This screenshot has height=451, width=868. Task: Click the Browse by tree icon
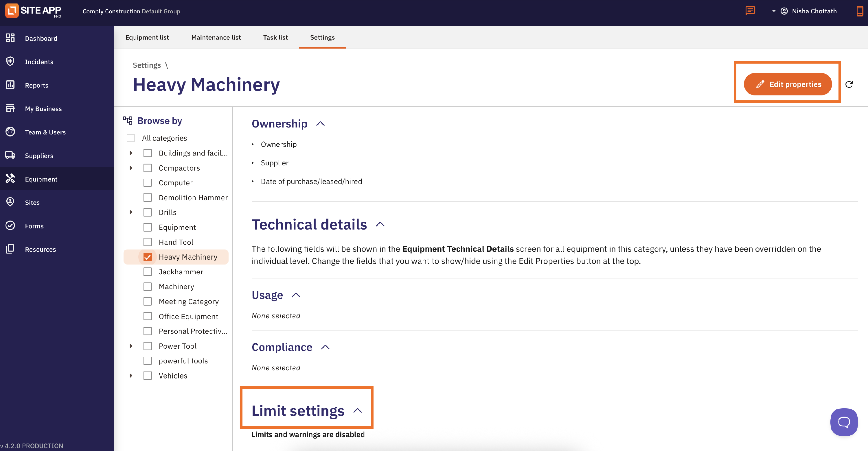tap(127, 121)
